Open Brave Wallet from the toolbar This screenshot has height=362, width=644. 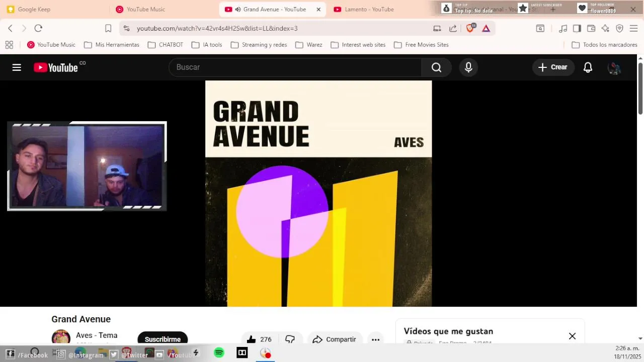(x=591, y=28)
